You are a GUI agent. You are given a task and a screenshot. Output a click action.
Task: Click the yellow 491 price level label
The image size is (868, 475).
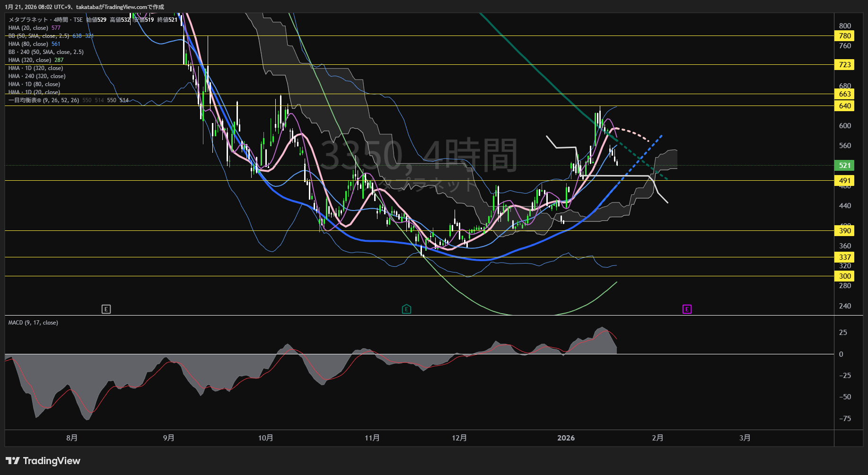click(x=845, y=181)
